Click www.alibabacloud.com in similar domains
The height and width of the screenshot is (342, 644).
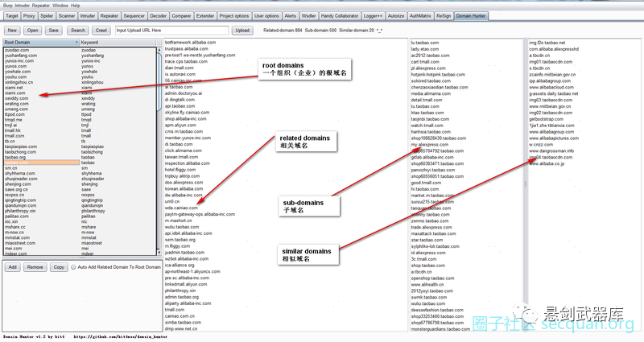click(551, 87)
